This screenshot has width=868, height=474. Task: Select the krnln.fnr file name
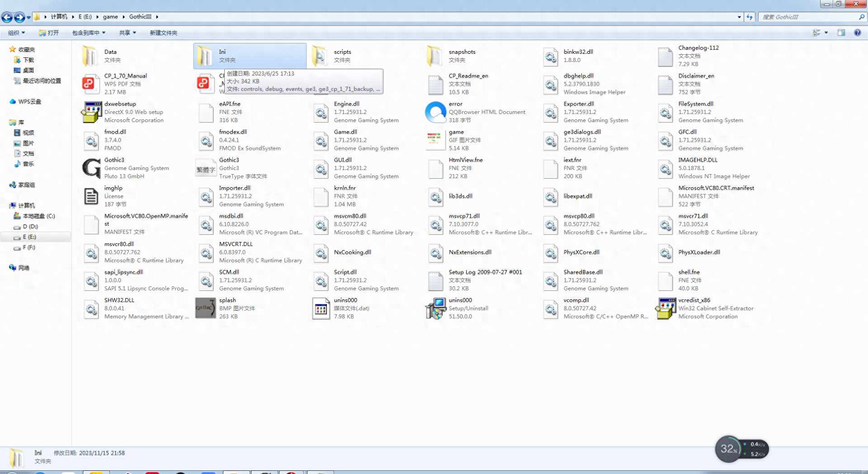click(x=345, y=188)
